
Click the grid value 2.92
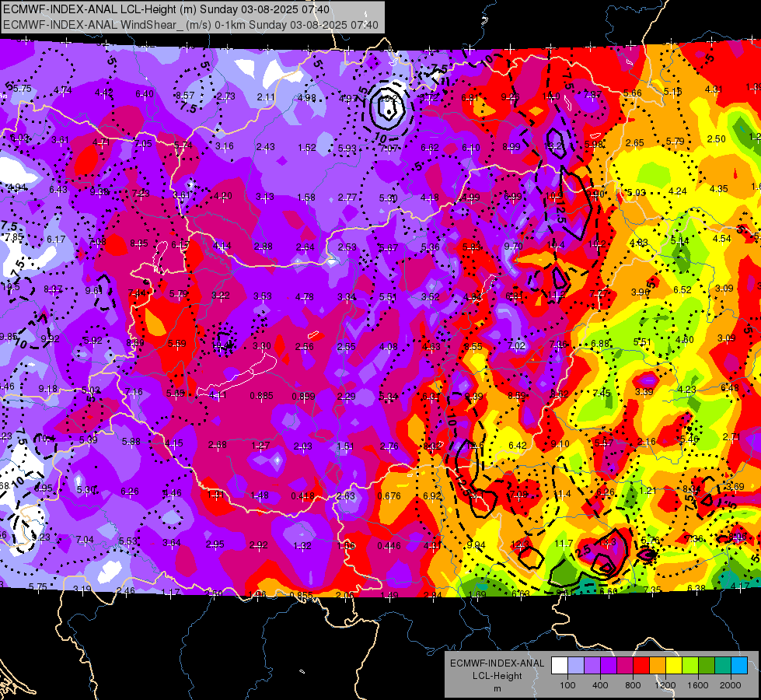258,545
